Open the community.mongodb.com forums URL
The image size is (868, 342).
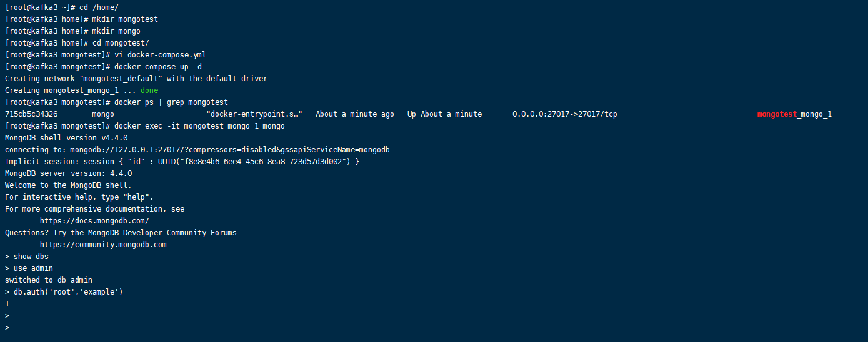click(103, 245)
